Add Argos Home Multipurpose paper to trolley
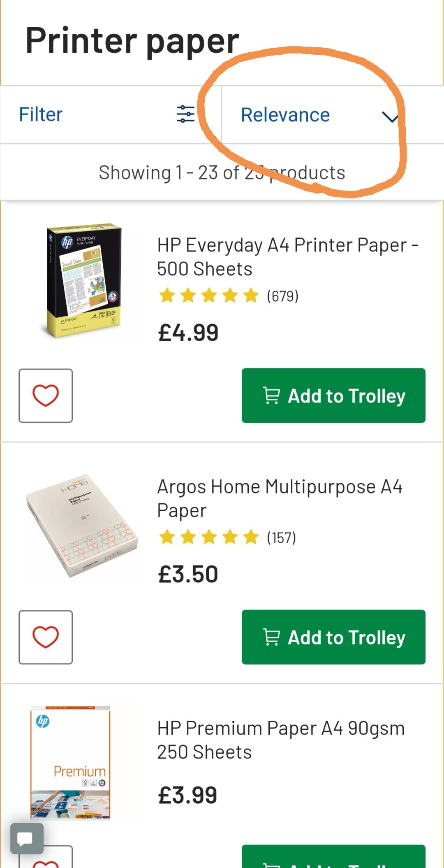Viewport: 444px width, 868px height. point(333,637)
